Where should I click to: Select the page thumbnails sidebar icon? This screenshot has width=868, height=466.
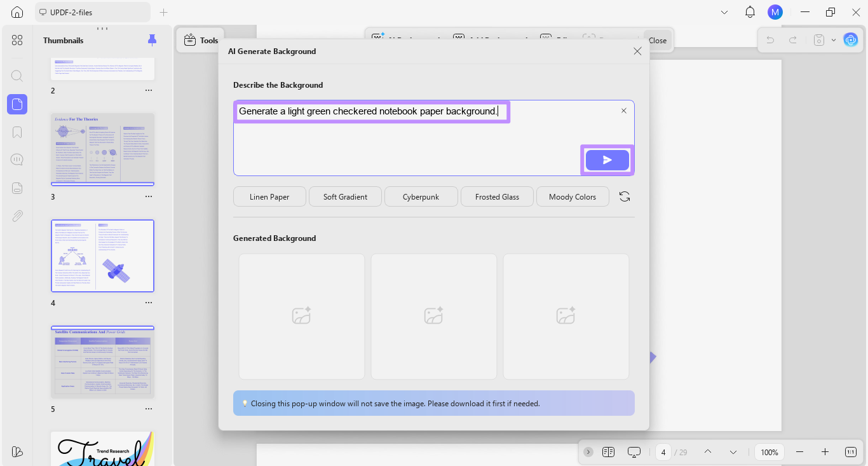click(17, 104)
